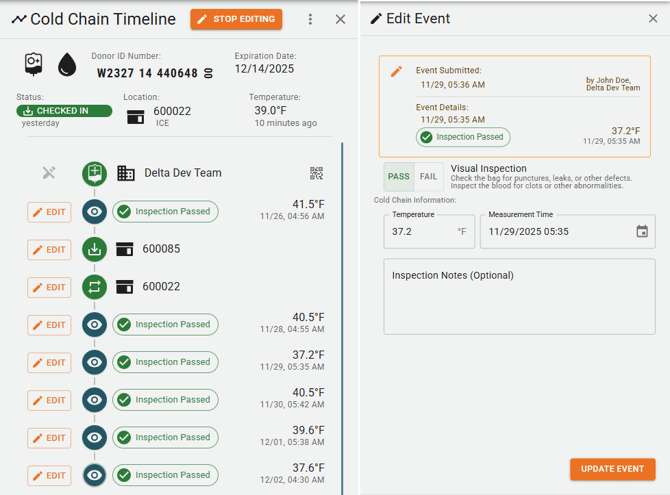Close the Edit Event panel
The width and height of the screenshot is (670, 495).
coord(653,19)
